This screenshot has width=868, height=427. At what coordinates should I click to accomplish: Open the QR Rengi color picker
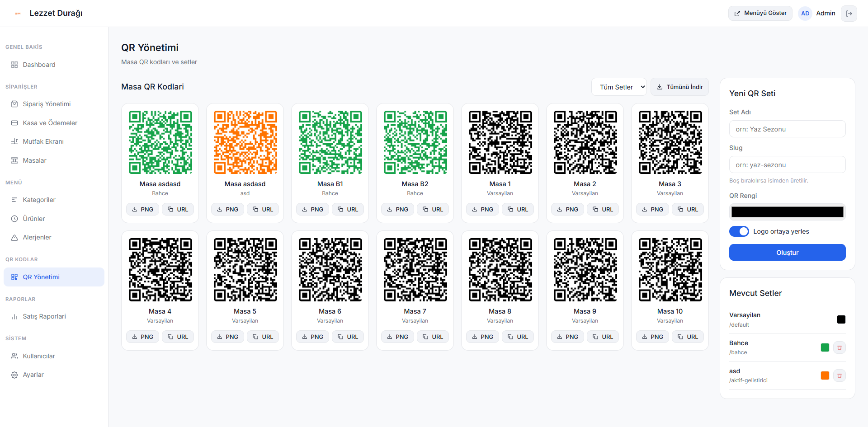(x=787, y=212)
